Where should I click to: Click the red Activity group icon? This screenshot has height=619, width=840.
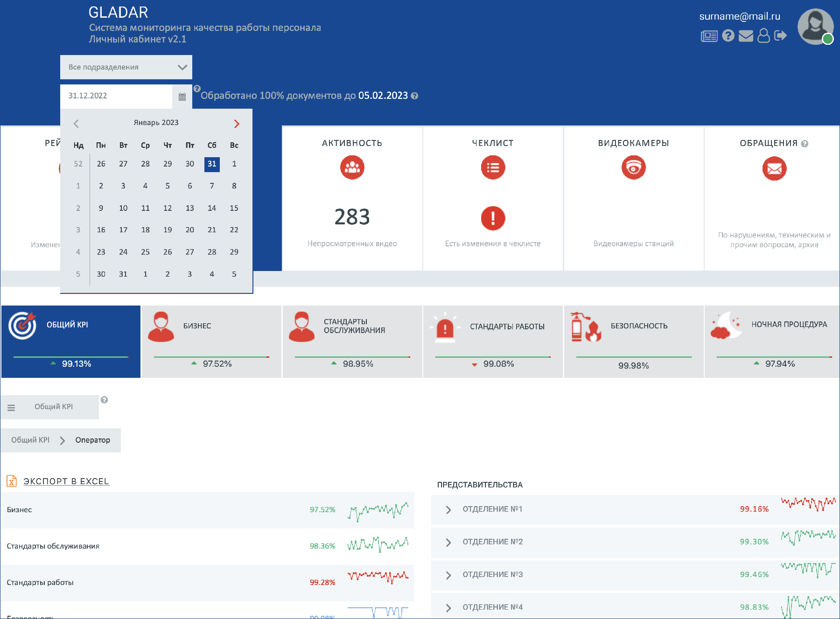pos(352,167)
